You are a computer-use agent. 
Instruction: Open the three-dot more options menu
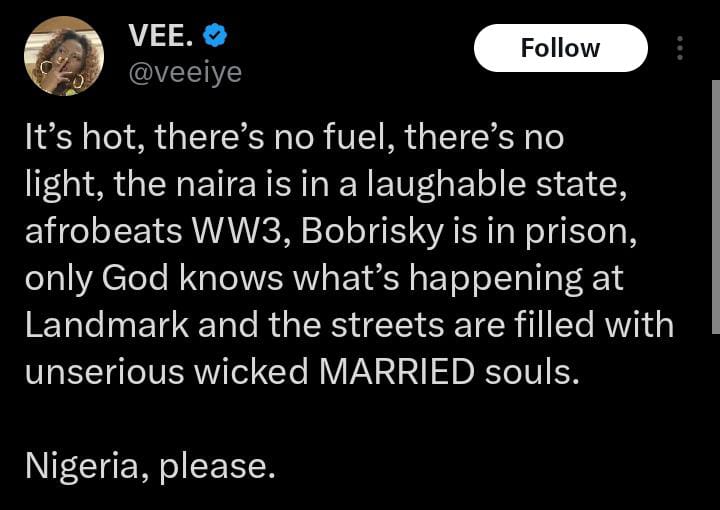[x=681, y=48]
